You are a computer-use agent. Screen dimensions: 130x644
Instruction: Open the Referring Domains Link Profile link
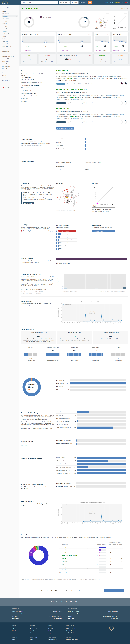[x=100, y=211]
